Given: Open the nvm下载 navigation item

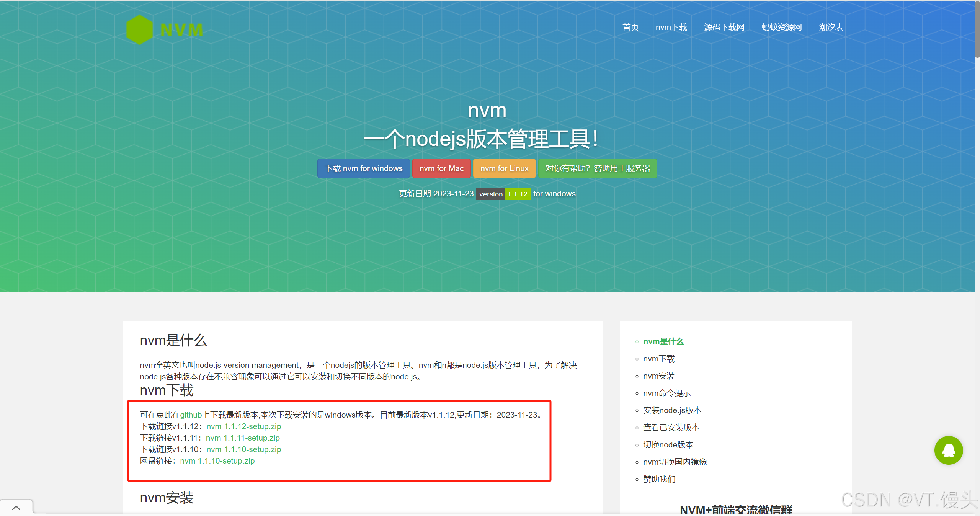Looking at the screenshot, I should tap(671, 27).
